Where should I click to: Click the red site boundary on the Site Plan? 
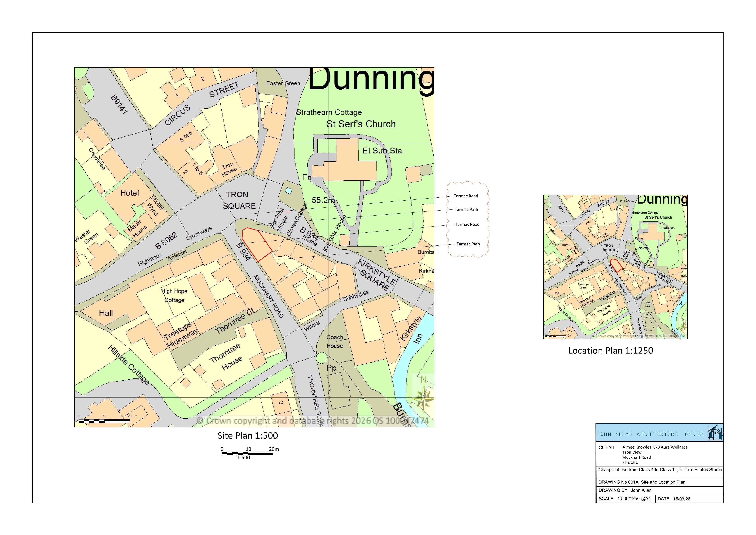pyautogui.click(x=257, y=245)
